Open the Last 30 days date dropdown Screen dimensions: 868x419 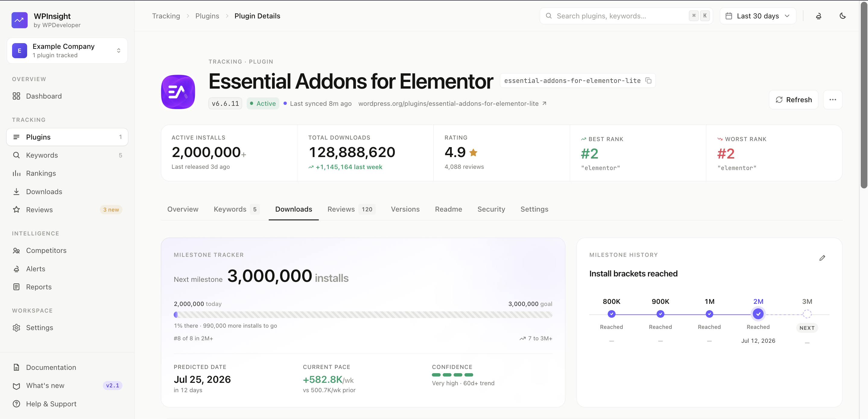[x=758, y=16]
